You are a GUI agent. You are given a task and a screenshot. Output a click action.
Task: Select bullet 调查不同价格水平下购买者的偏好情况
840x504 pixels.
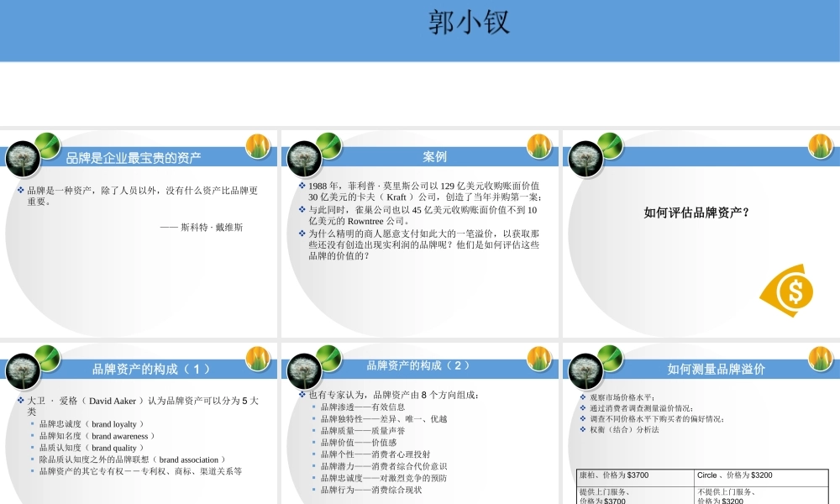(x=657, y=419)
